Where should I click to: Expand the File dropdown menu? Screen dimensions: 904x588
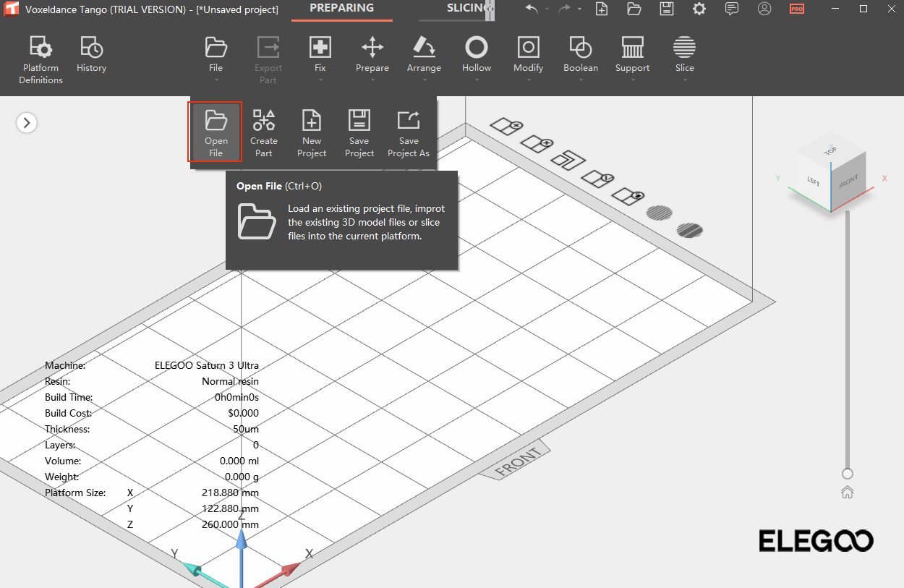216,80
